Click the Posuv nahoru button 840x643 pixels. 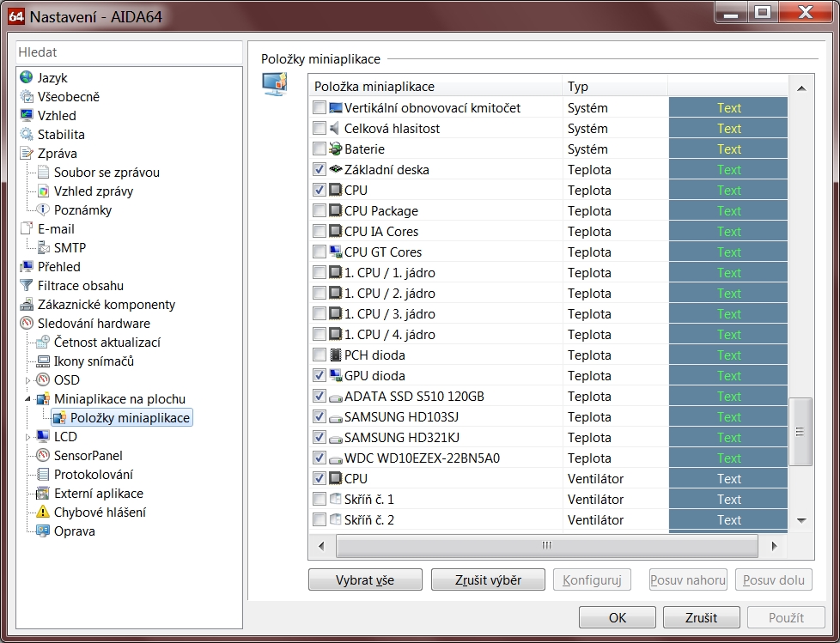click(688, 579)
